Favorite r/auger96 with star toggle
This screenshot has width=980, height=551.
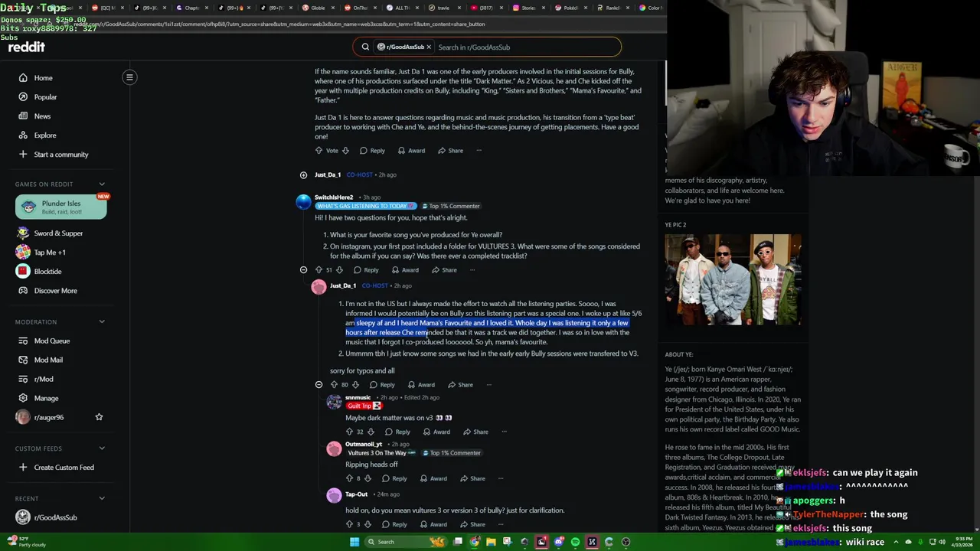tap(99, 417)
